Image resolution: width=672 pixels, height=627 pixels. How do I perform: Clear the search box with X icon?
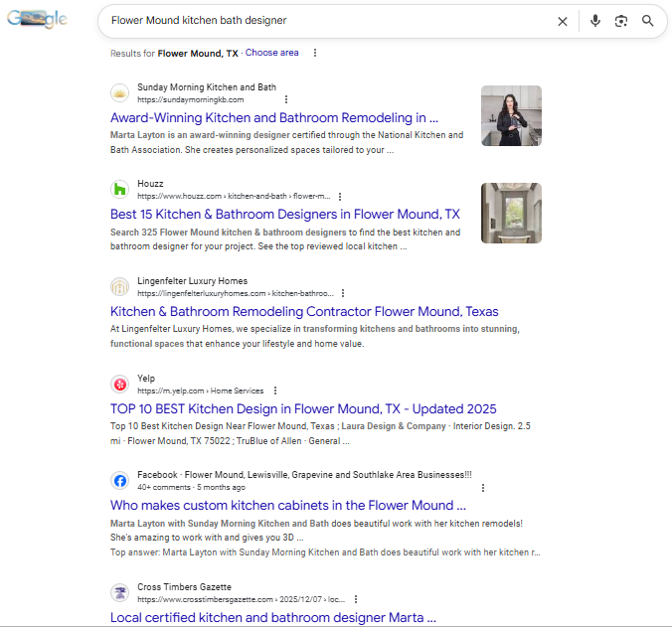point(563,21)
